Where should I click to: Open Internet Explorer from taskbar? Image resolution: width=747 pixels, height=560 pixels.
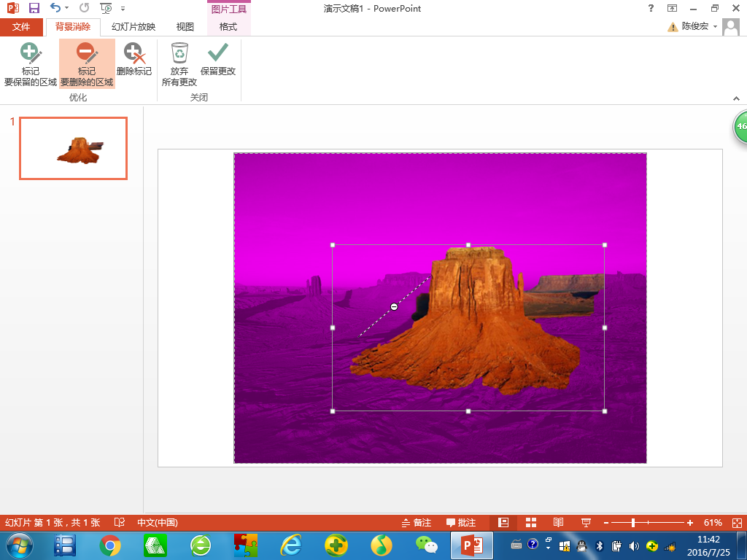[291, 545]
